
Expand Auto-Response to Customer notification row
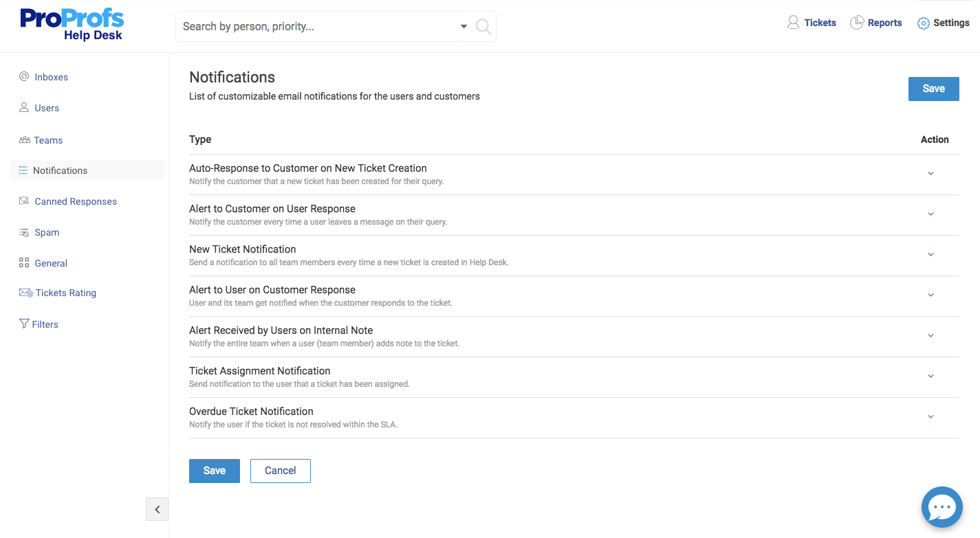930,174
